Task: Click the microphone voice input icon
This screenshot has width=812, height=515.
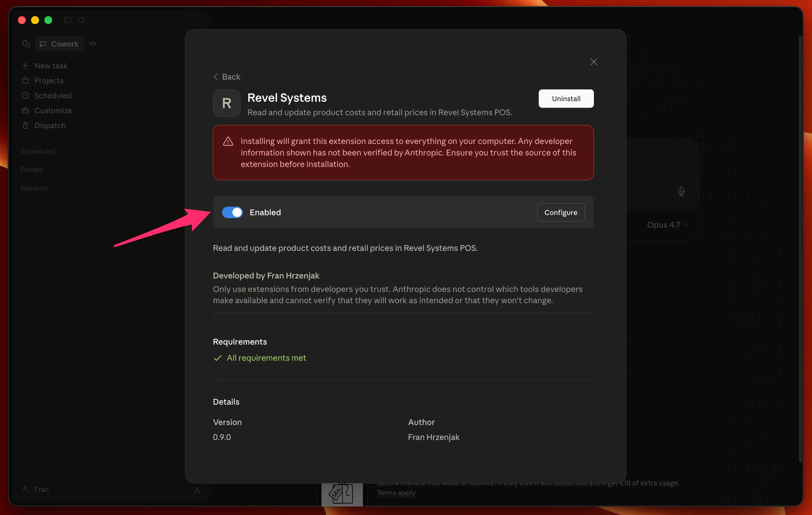Action: tap(681, 191)
